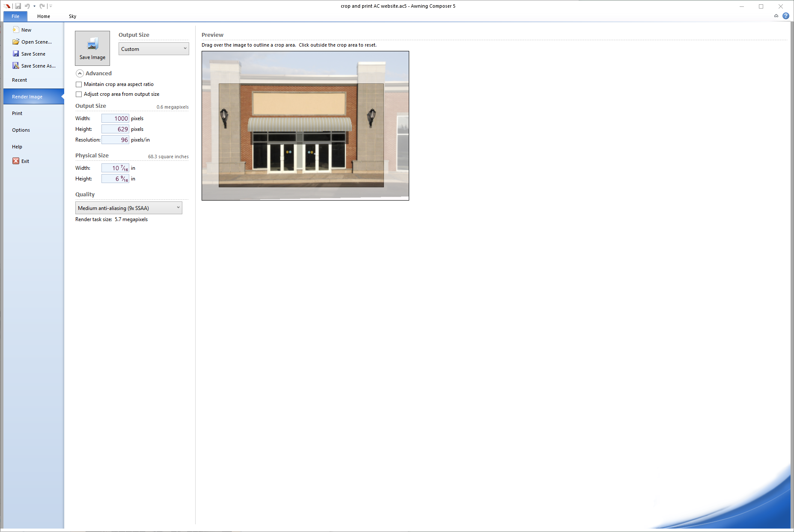Open the Options page
This screenshot has height=532, width=794.
coord(21,130)
